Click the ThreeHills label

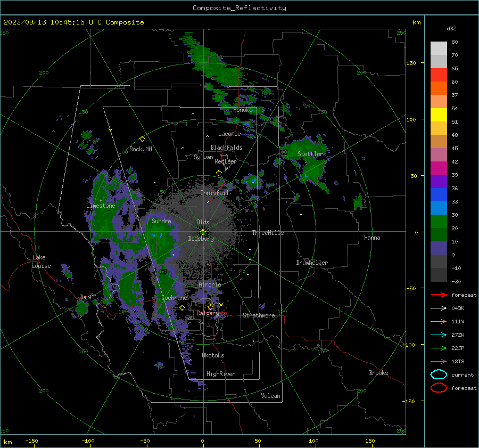268,233
